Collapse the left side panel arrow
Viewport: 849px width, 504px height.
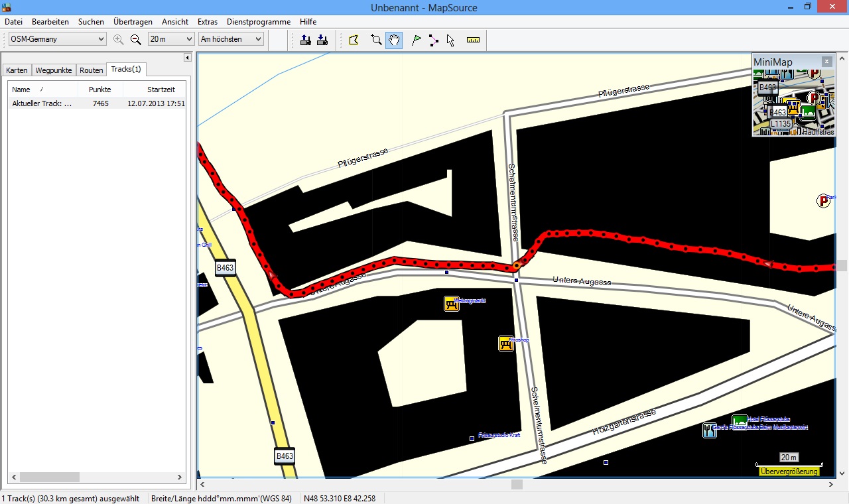point(188,58)
